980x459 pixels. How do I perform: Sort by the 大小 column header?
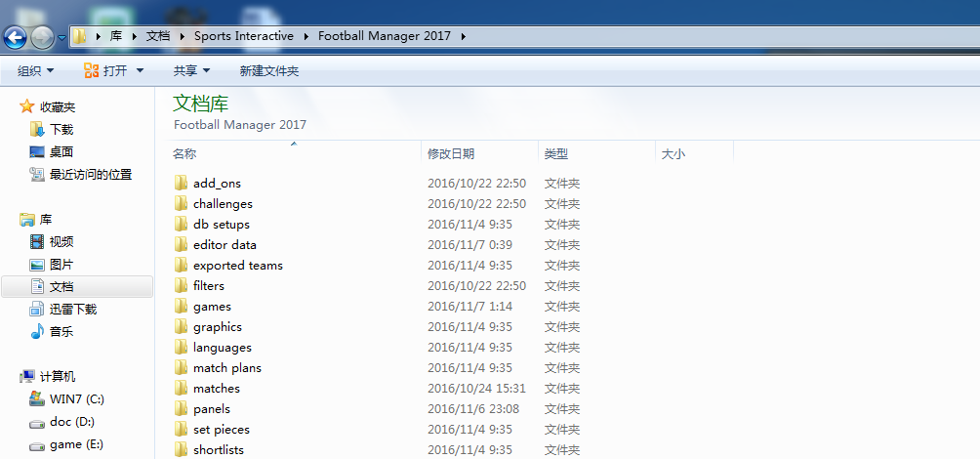(x=694, y=154)
